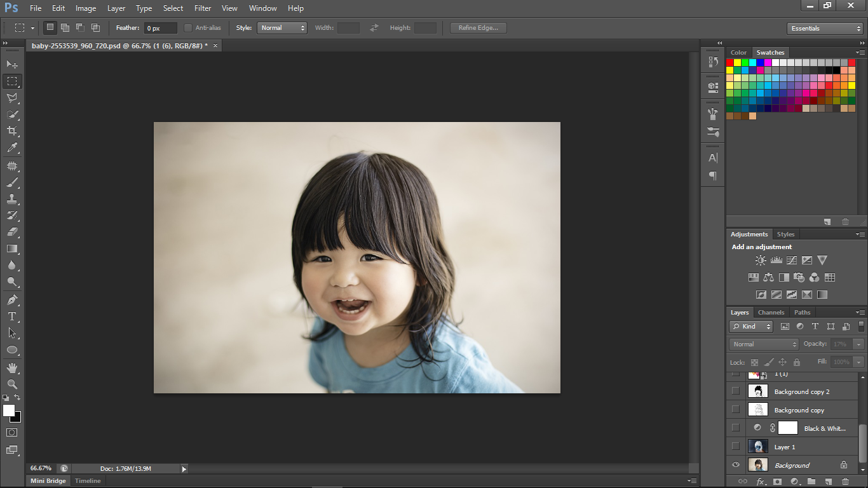Viewport: 868px width, 488px height.
Task: Add a Curves adjustment
Action: coord(792,260)
